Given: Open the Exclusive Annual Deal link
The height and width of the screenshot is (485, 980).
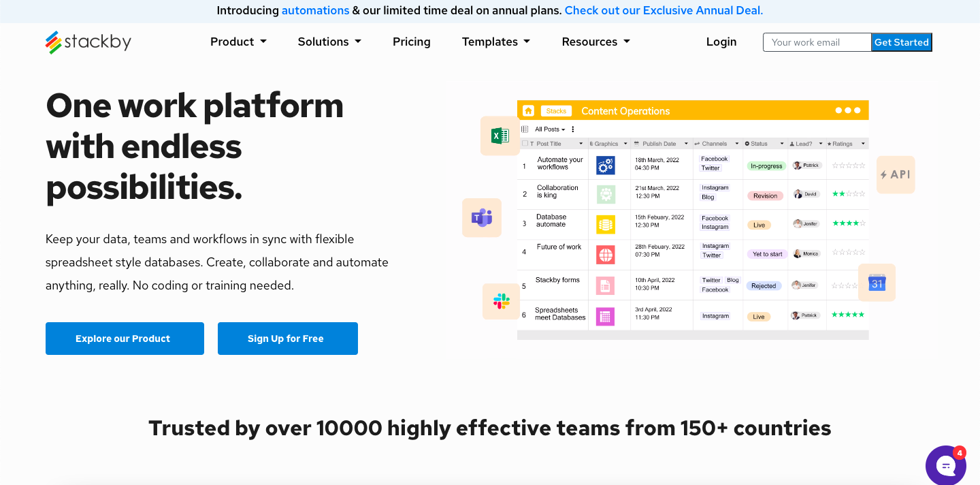Looking at the screenshot, I should 664,10.
